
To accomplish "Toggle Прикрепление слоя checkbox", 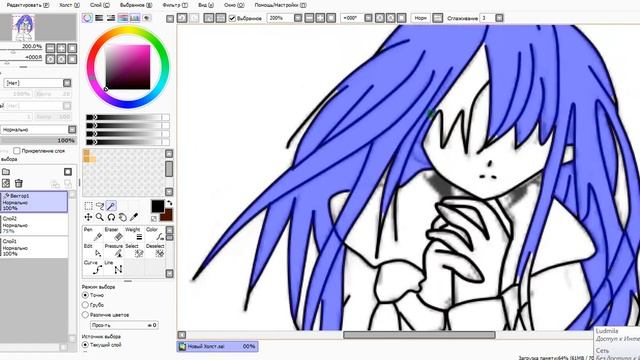I will (17, 151).
